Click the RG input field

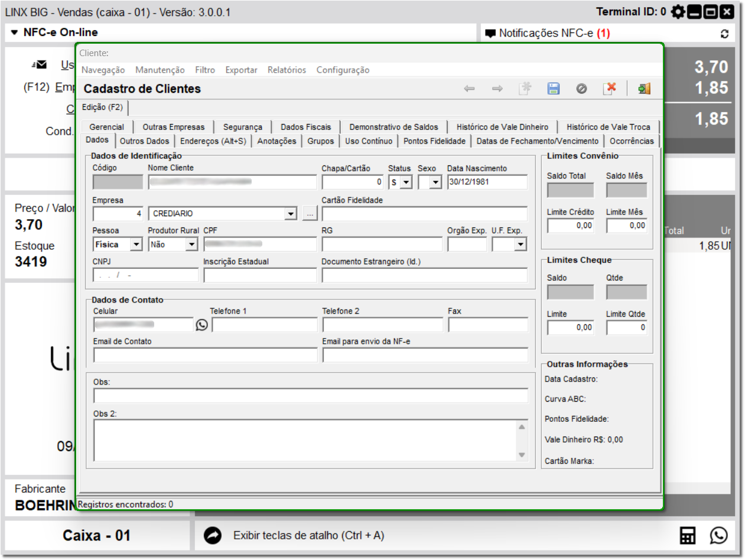tap(382, 244)
